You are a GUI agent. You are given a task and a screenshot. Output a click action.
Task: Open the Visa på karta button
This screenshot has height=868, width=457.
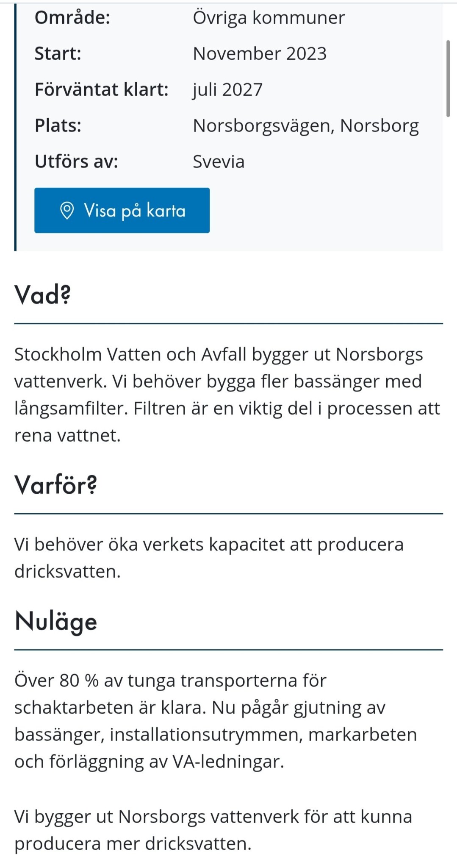pos(122,210)
